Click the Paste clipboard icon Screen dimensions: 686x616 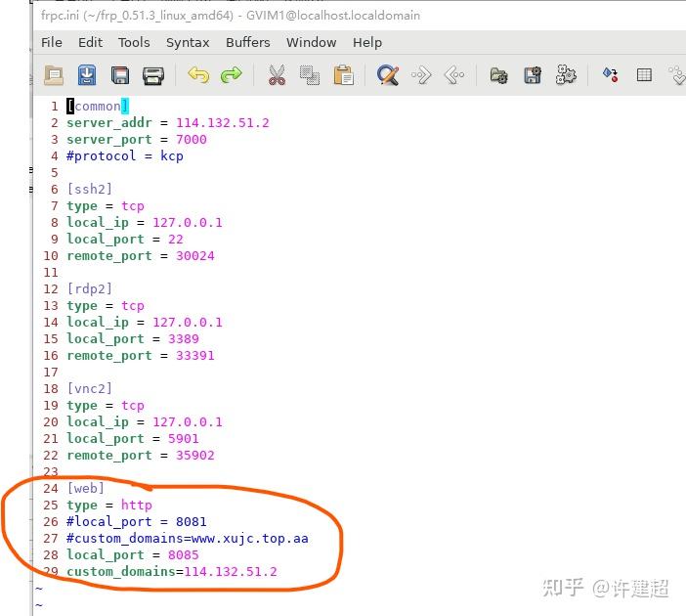point(343,75)
